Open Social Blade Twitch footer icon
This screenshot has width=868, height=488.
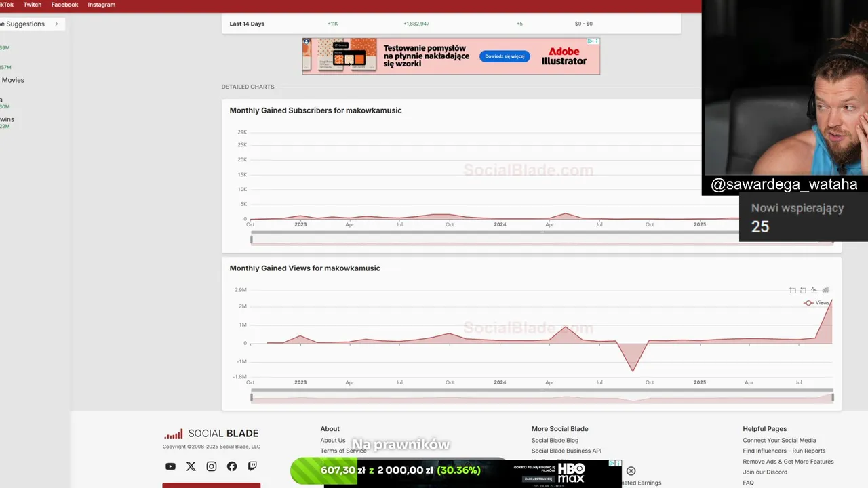click(x=252, y=466)
